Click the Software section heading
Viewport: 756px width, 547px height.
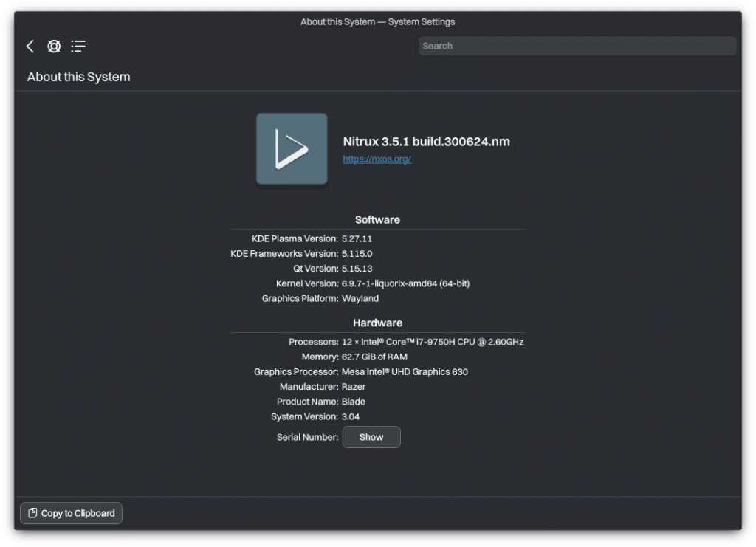[x=377, y=220]
